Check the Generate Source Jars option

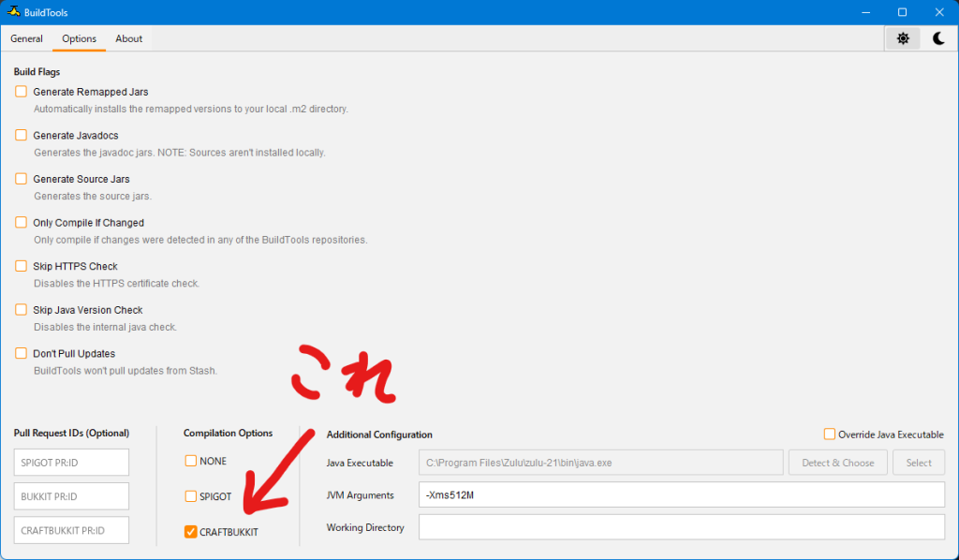tap(22, 179)
